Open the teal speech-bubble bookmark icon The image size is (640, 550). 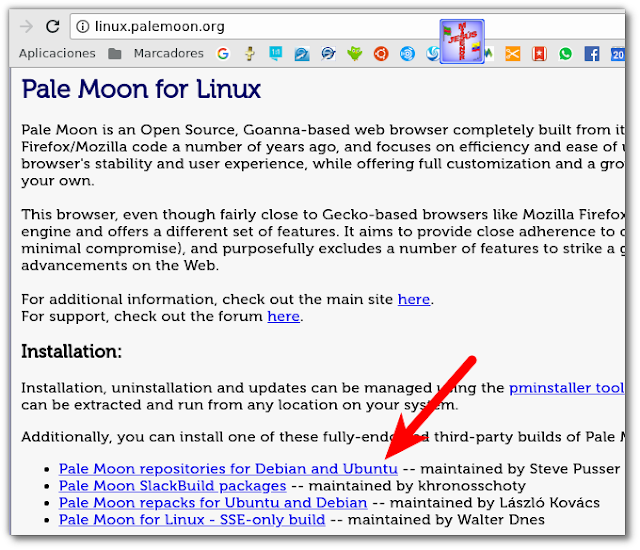[x=276, y=53]
